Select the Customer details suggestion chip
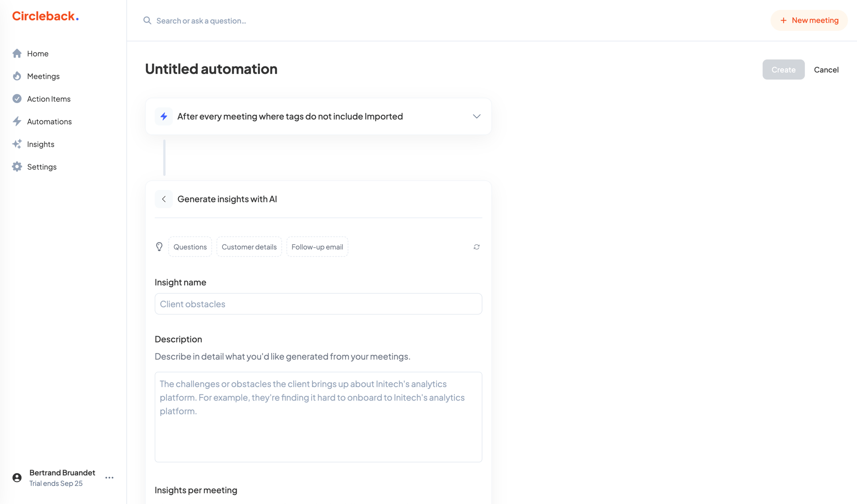Image resolution: width=857 pixels, height=504 pixels. point(249,247)
